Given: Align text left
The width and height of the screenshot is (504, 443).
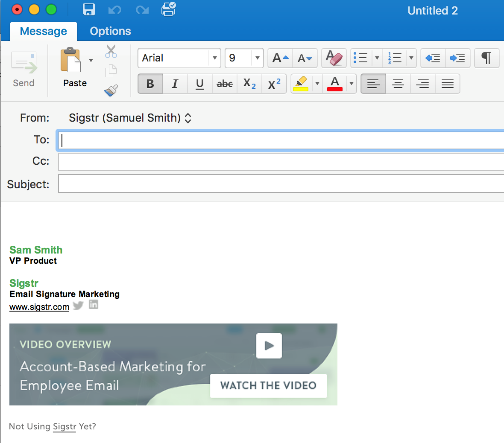Looking at the screenshot, I should [373, 84].
